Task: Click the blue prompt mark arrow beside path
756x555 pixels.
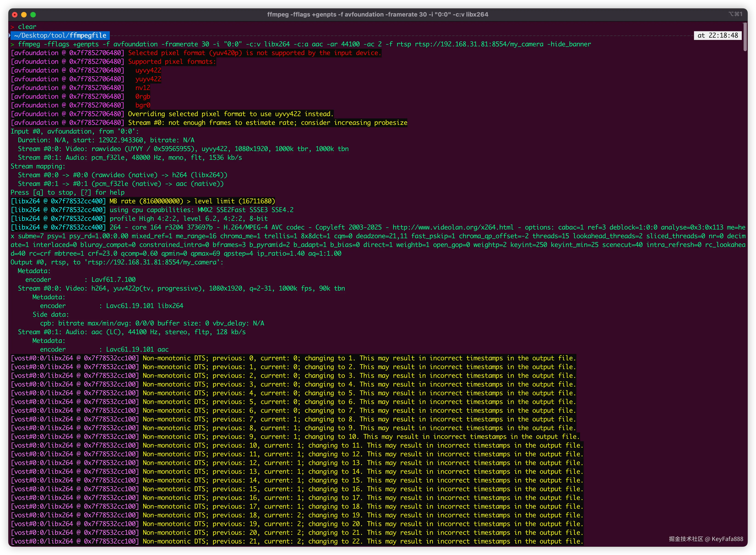Action: pyautogui.click(x=10, y=35)
